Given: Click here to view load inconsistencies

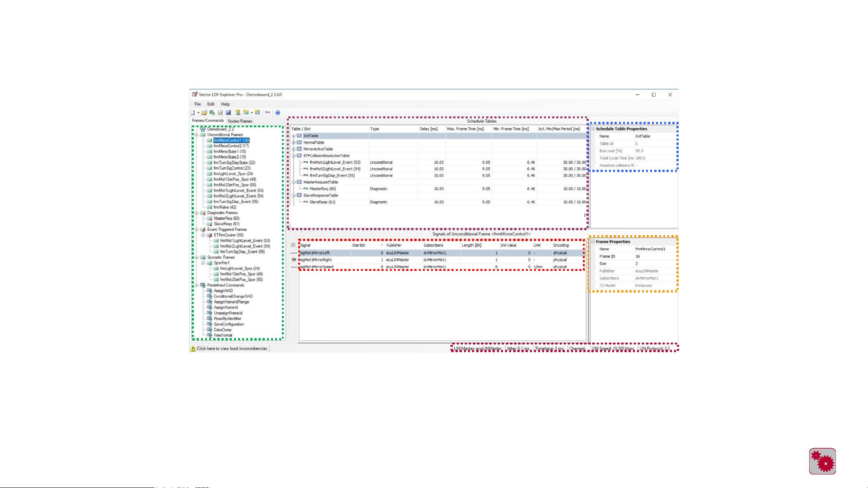Looking at the screenshot, I should coord(232,349).
